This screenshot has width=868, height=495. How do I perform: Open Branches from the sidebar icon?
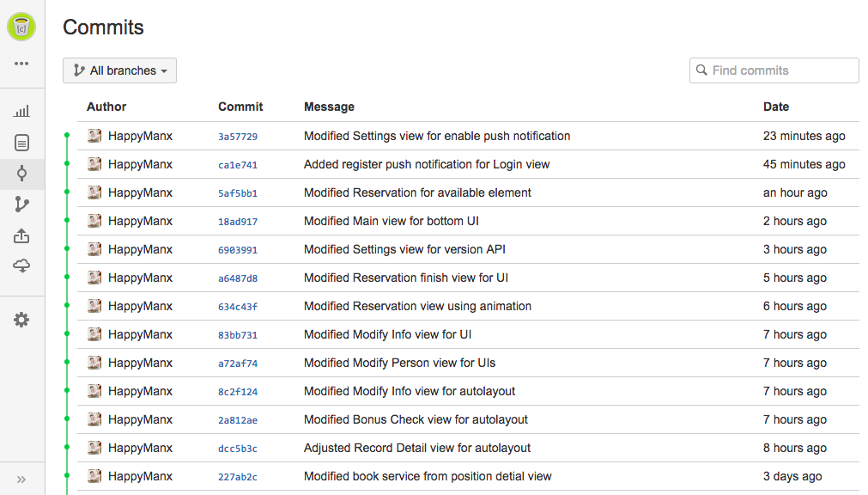pyautogui.click(x=21, y=205)
